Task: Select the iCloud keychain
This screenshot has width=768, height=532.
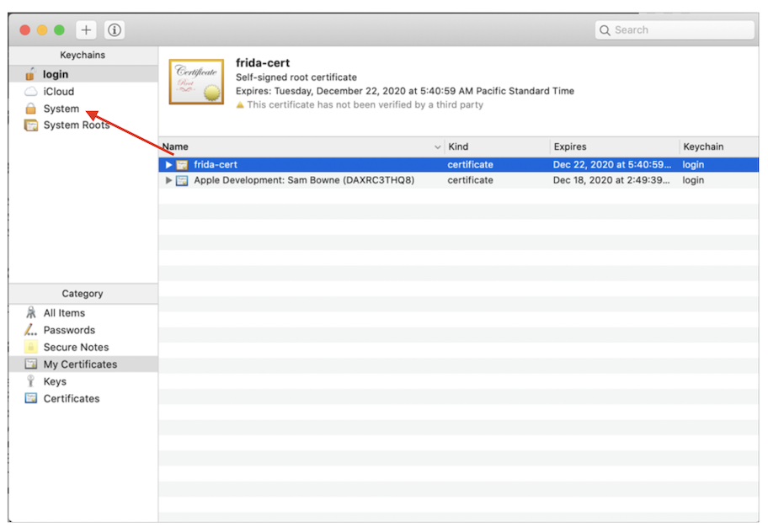Action: coord(83,92)
